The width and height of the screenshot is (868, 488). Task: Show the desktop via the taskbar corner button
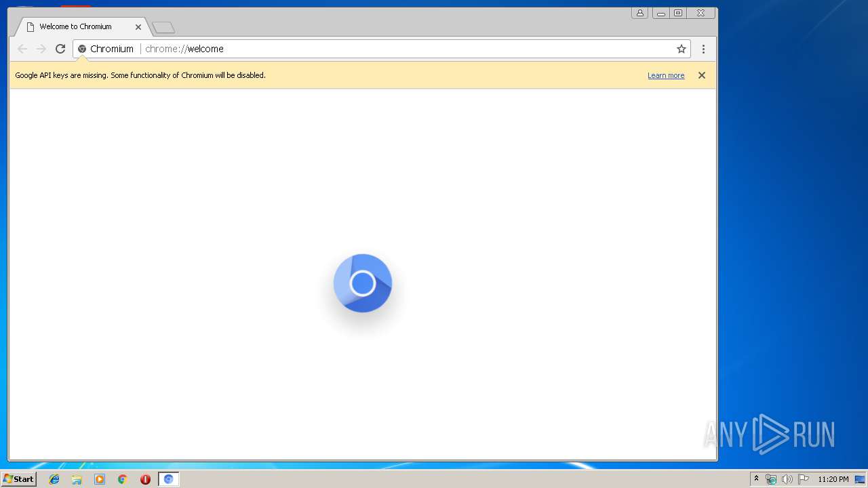861,479
